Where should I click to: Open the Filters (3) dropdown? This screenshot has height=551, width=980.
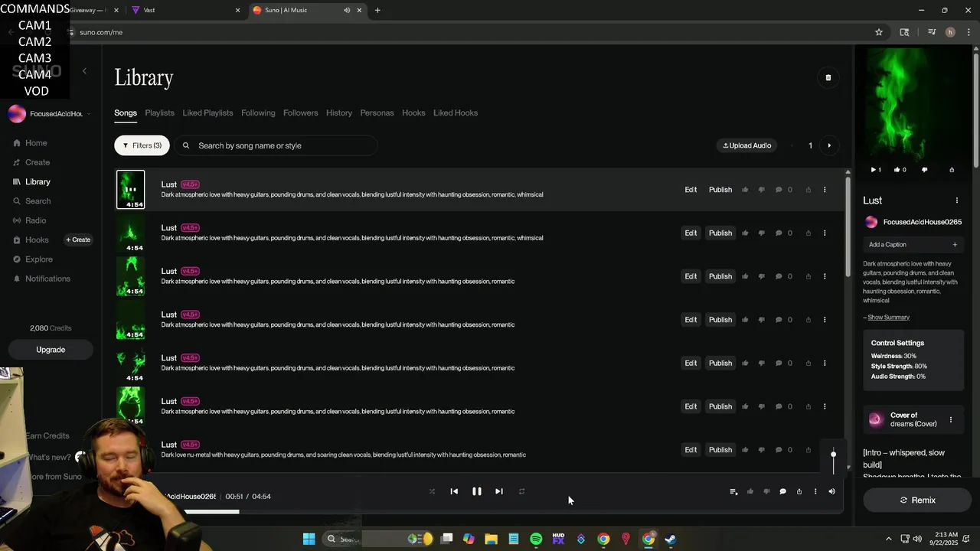click(142, 145)
